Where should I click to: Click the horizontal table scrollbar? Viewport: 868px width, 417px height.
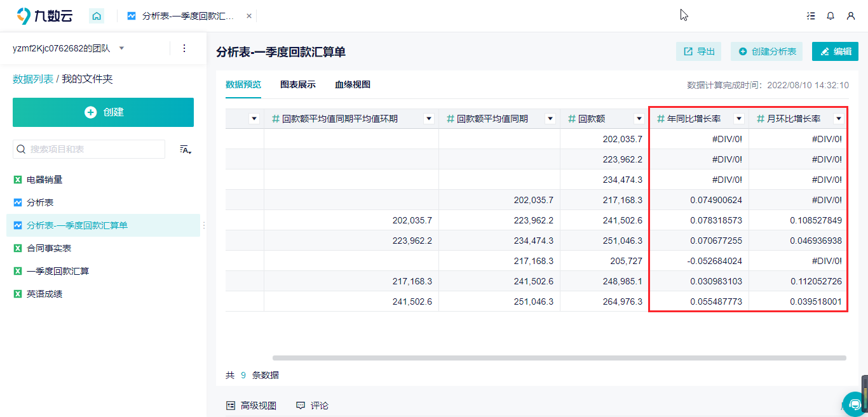tap(559, 358)
